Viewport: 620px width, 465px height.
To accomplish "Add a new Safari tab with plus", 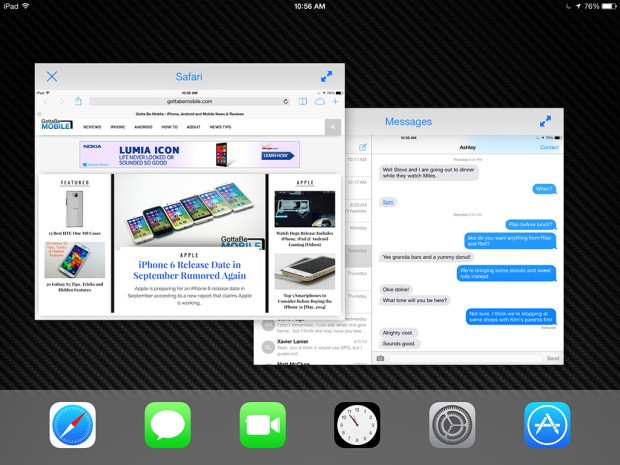I will [335, 102].
